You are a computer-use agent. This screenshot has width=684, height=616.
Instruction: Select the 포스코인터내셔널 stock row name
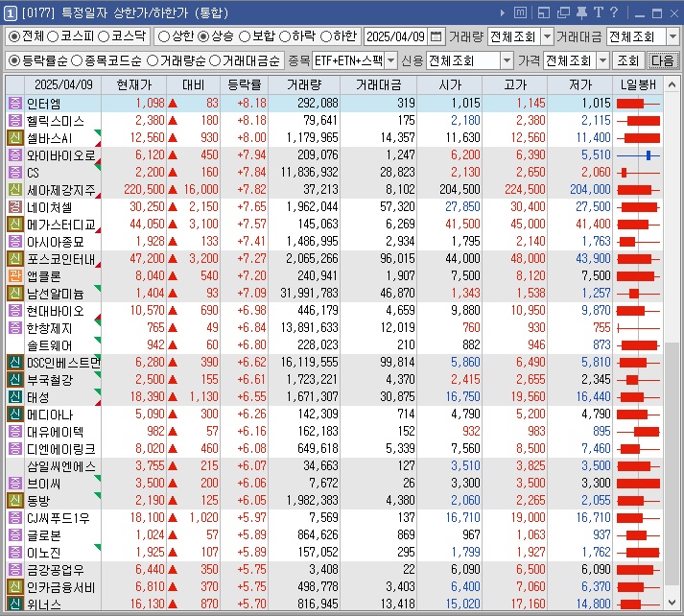point(60,259)
